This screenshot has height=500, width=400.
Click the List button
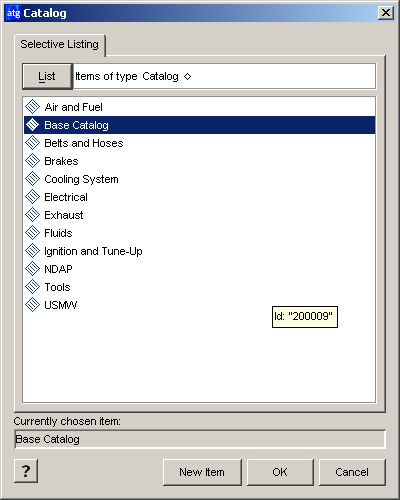pos(47,76)
